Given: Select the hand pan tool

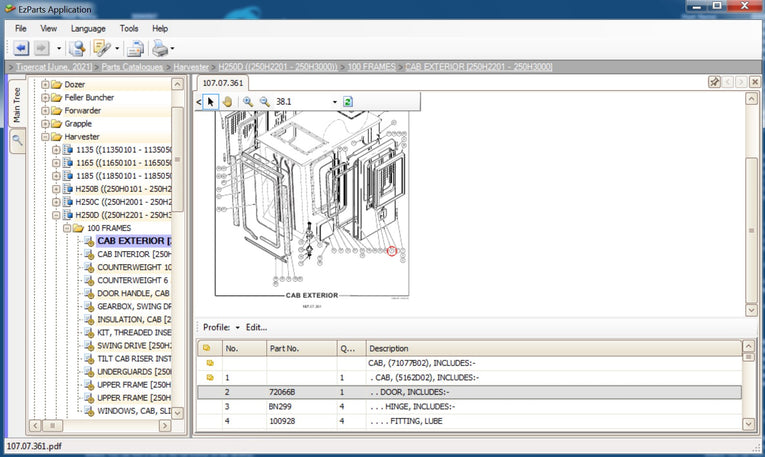Looking at the screenshot, I should click(x=227, y=102).
